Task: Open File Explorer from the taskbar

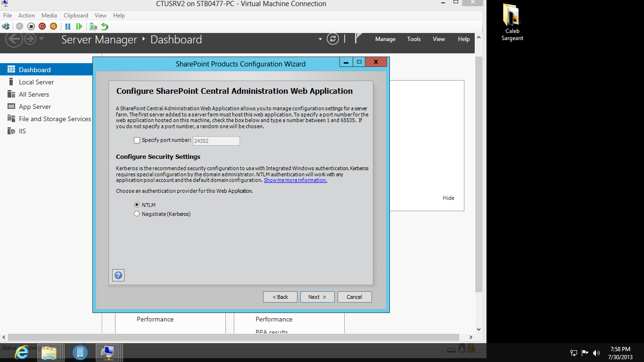Action: [49, 353]
